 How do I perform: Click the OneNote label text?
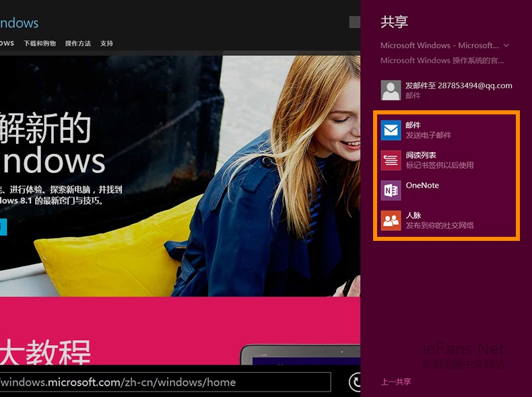(422, 185)
